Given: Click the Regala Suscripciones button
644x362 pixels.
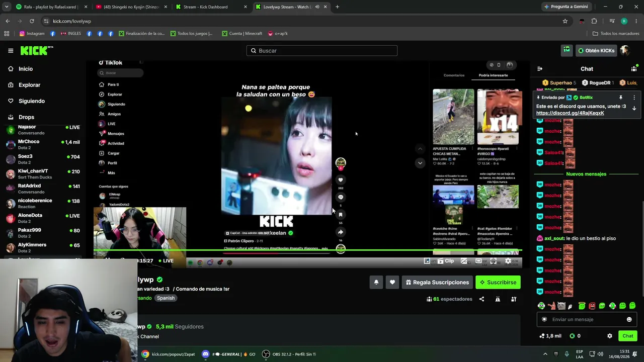Looking at the screenshot, I should pyautogui.click(x=437, y=283).
